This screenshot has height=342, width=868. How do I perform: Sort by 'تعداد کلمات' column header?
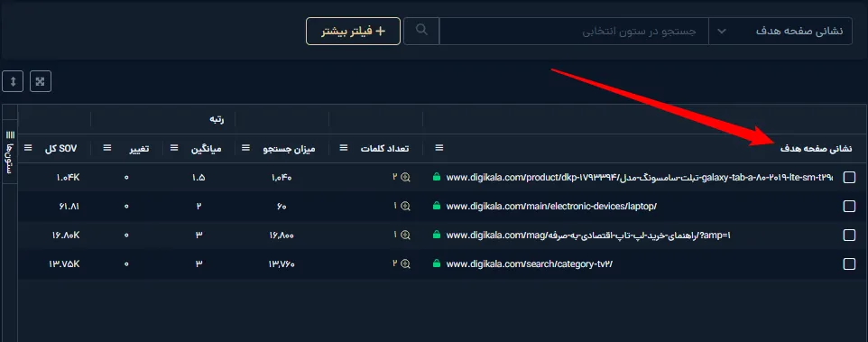click(x=385, y=148)
